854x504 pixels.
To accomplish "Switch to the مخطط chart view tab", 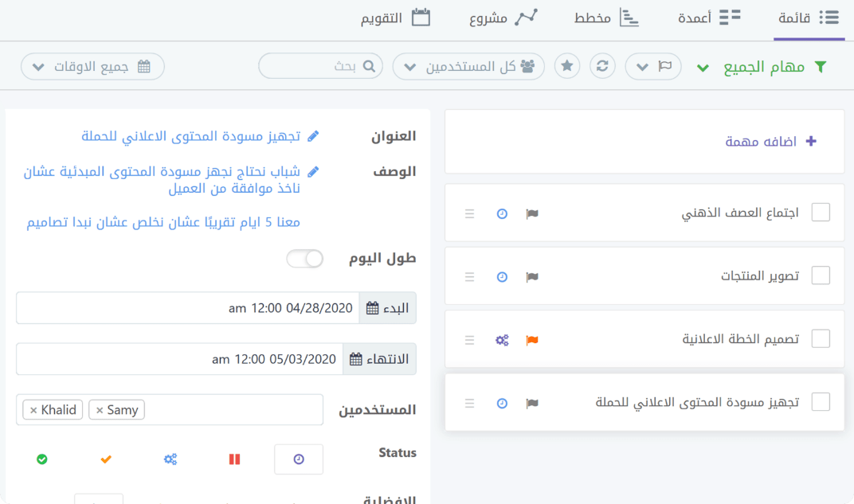I will point(606,18).
